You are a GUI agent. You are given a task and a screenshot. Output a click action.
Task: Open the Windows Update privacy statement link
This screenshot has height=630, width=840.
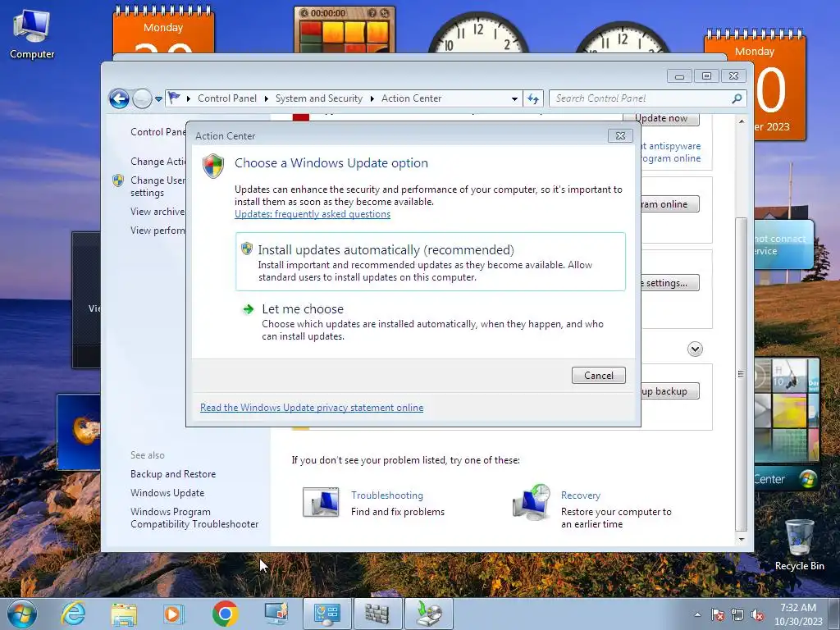(312, 408)
